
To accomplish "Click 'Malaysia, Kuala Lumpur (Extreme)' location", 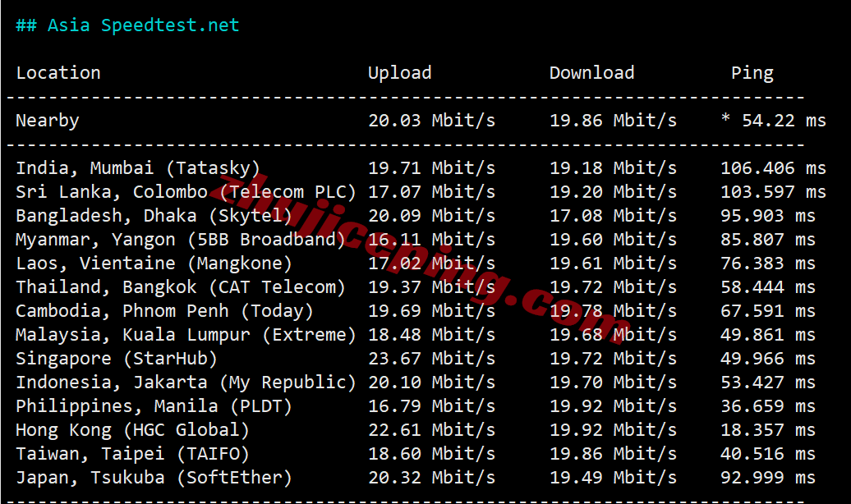I will point(186,335).
